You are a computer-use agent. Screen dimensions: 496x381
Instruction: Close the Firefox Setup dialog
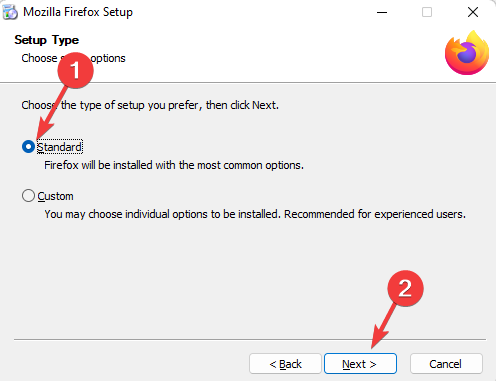click(473, 12)
